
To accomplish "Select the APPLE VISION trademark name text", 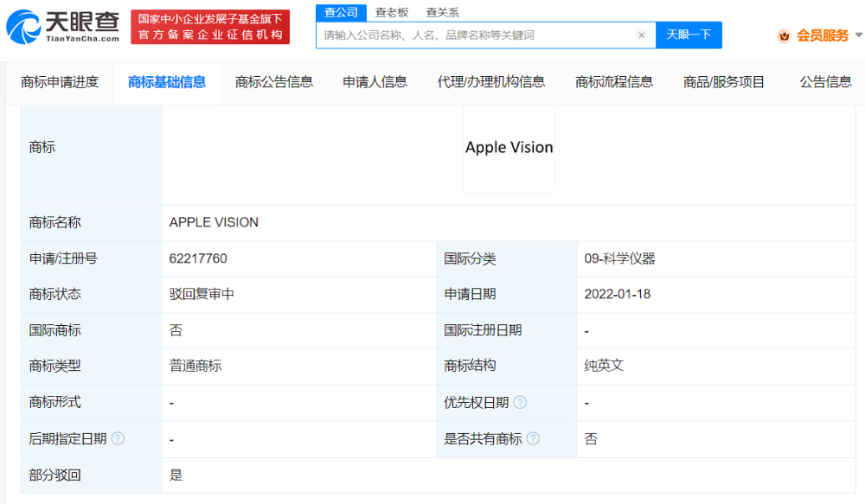I will click(x=214, y=222).
